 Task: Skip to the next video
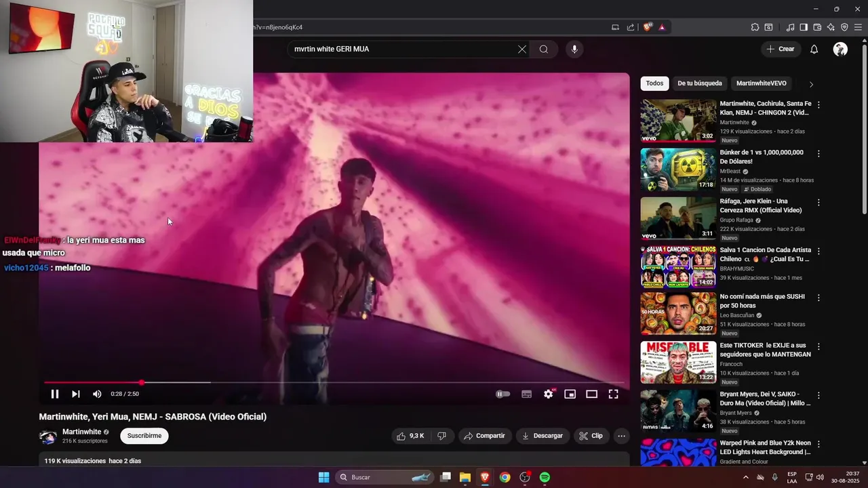tap(76, 394)
